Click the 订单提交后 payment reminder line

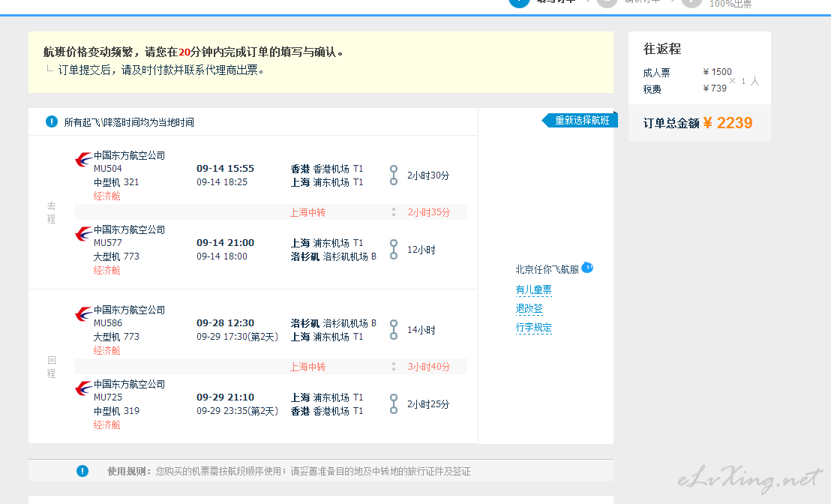[x=161, y=70]
